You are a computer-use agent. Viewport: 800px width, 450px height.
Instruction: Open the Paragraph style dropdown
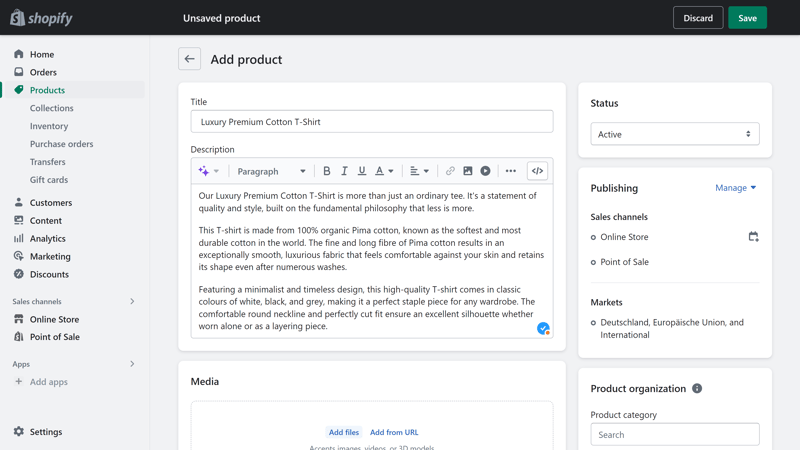[271, 171]
